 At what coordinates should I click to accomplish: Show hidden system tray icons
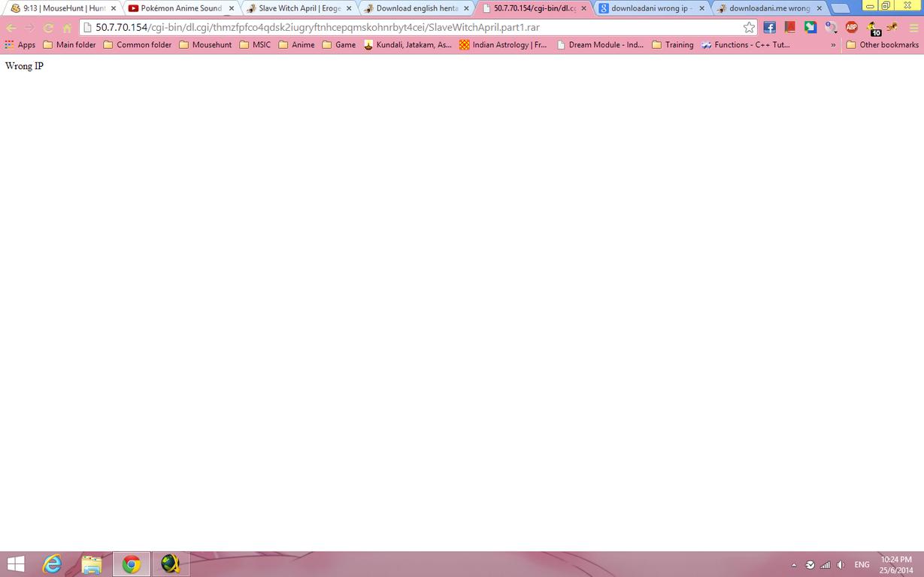[x=794, y=565]
